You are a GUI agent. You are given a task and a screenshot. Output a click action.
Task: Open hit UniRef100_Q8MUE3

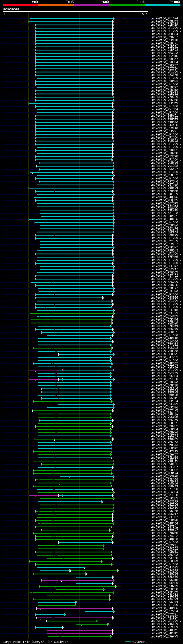[164, 21]
